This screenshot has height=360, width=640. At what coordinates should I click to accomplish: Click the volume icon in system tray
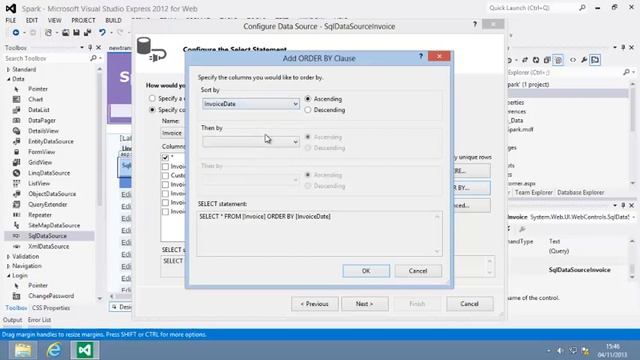tap(560, 351)
